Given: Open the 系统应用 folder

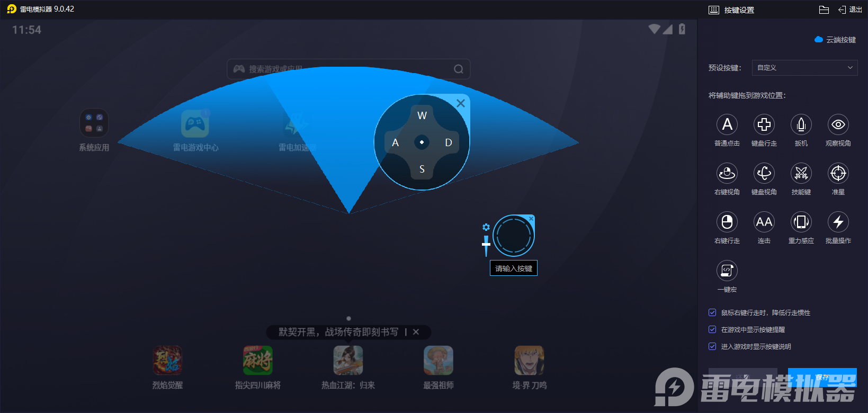Looking at the screenshot, I should tap(94, 123).
